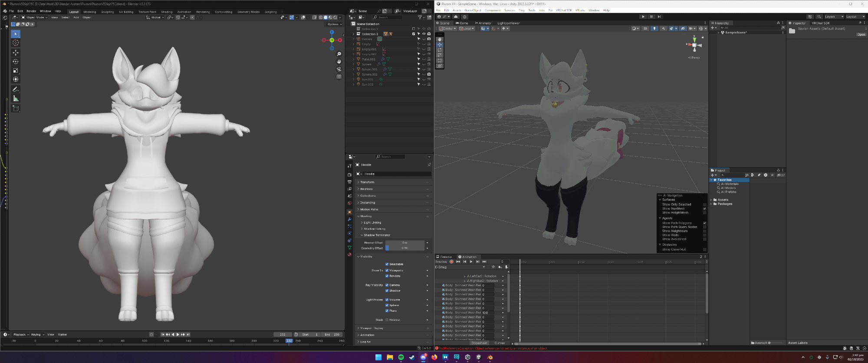Viewport: 868px width, 363px height.
Task: Start recording in Unity Animation window
Action: 451,262
